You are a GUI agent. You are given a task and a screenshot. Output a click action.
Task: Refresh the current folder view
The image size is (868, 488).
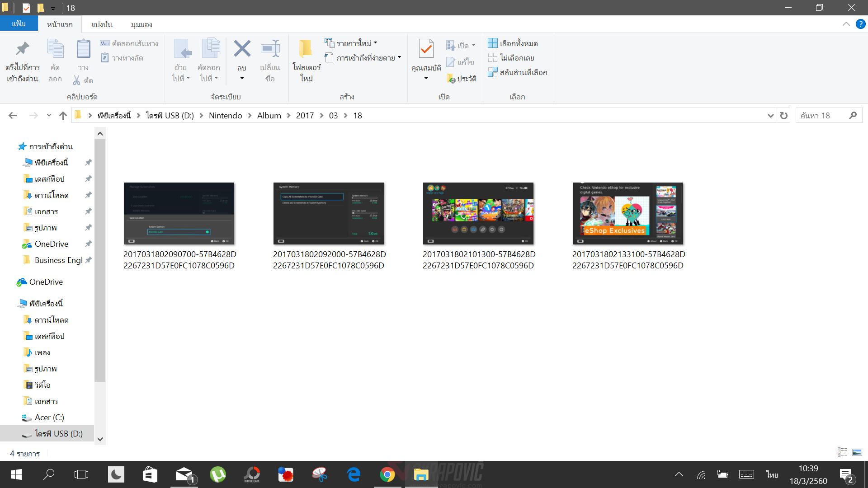pyautogui.click(x=783, y=116)
